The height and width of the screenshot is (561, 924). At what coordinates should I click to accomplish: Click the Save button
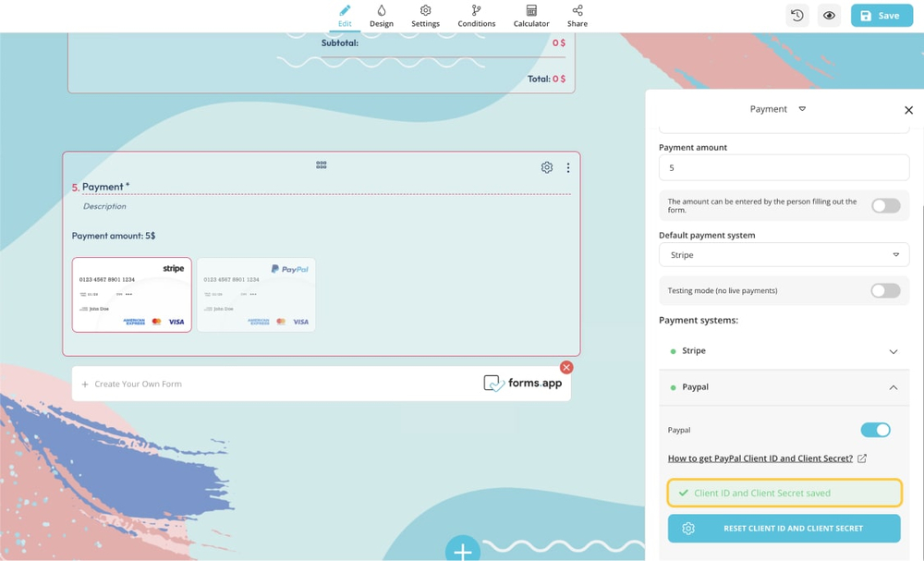pyautogui.click(x=881, y=16)
